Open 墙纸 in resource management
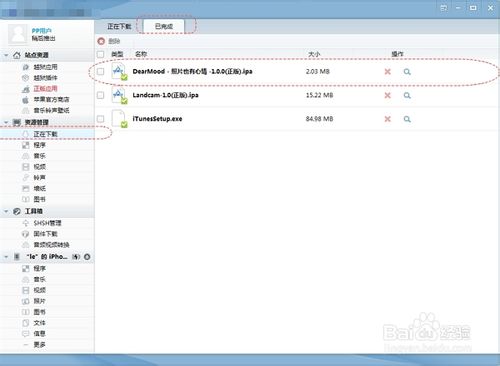The image size is (500, 366). 39,188
